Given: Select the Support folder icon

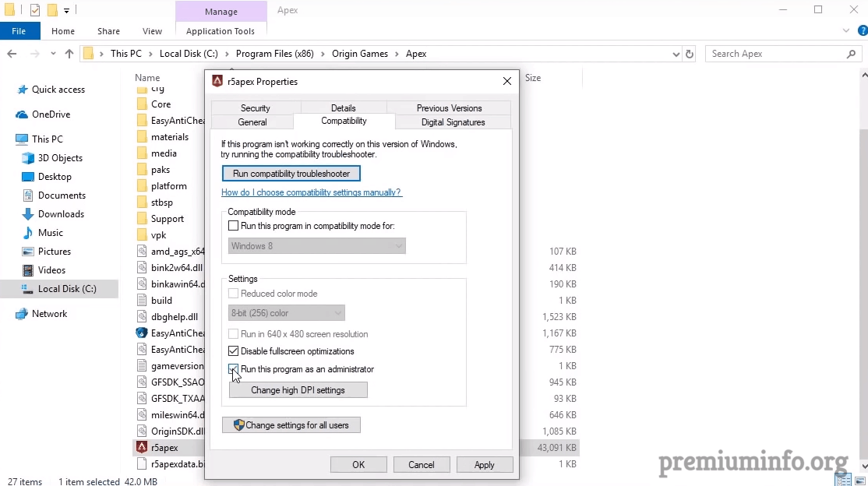Looking at the screenshot, I should (x=142, y=219).
